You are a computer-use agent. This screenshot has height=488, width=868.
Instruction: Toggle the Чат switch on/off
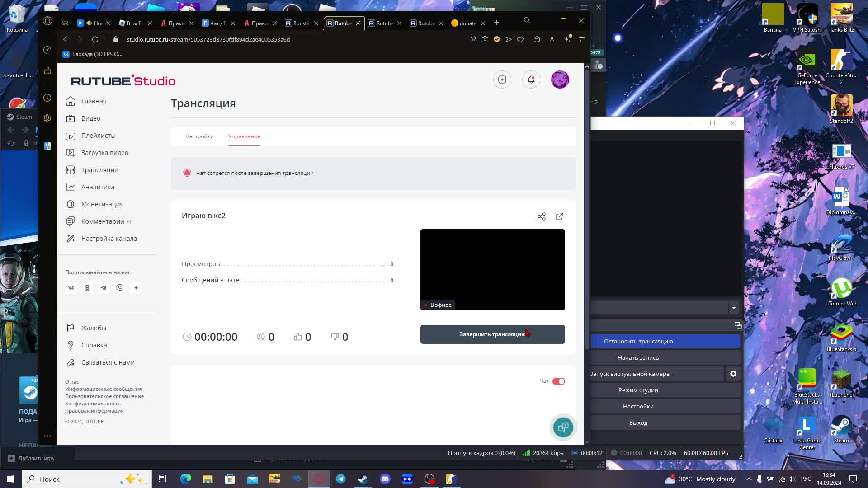pyautogui.click(x=559, y=381)
